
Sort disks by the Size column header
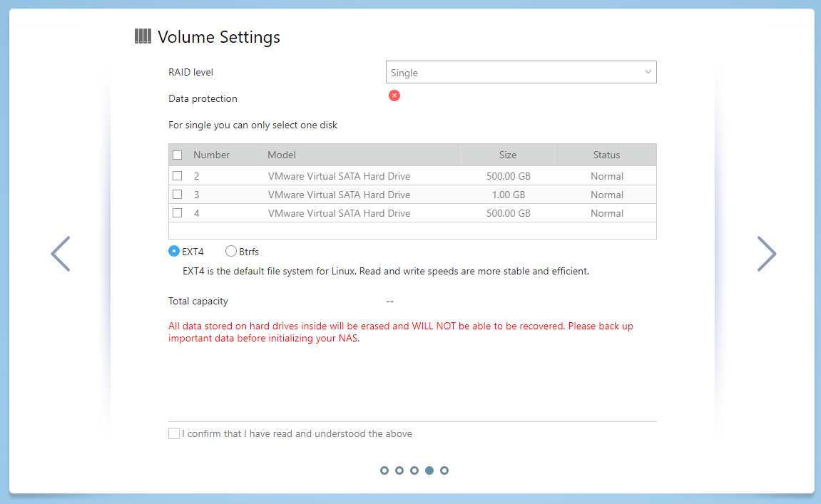507,155
